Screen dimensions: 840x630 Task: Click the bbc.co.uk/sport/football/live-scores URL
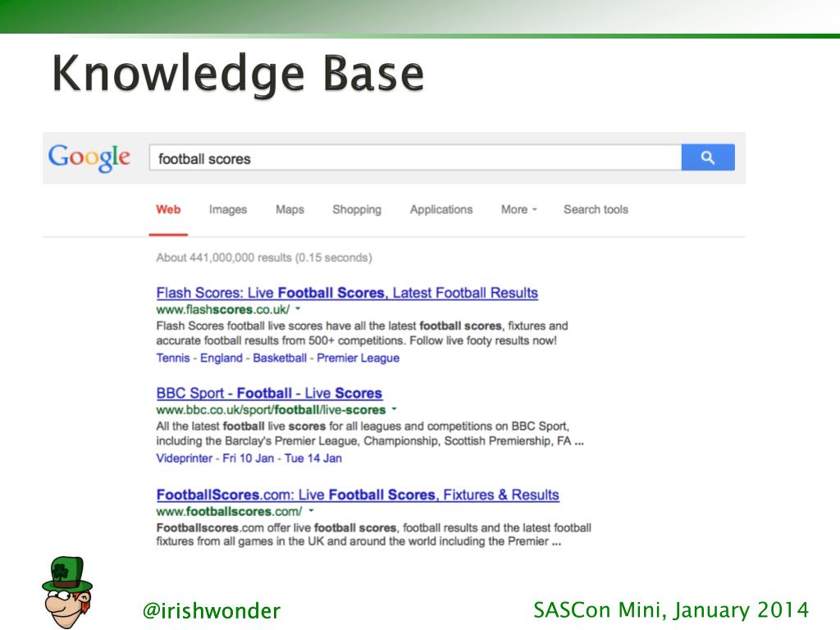271,410
